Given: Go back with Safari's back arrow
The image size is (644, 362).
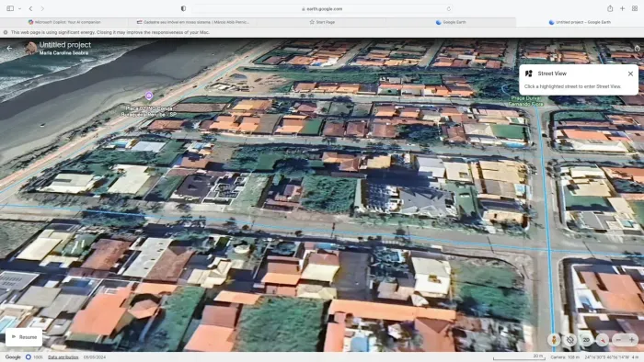Looking at the screenshot, I should 30,8.
